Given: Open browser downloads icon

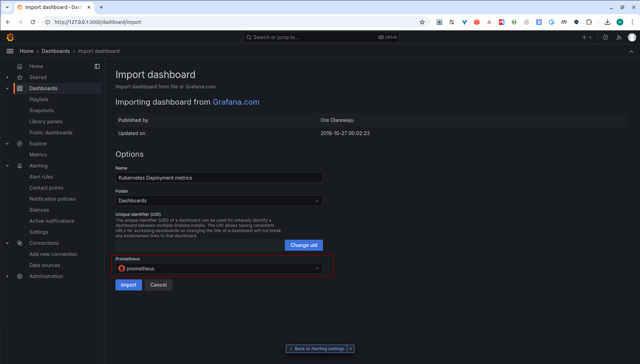Looking at the screenshot, I should 607,22.
